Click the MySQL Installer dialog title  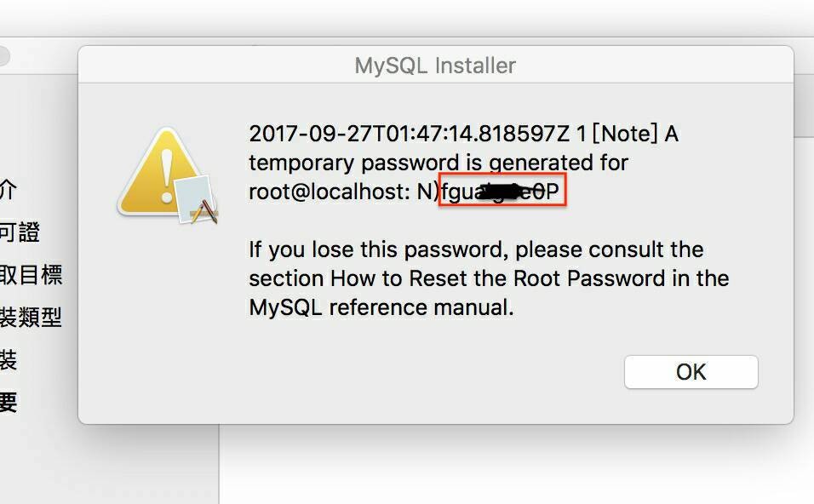[x=435, y=66]
